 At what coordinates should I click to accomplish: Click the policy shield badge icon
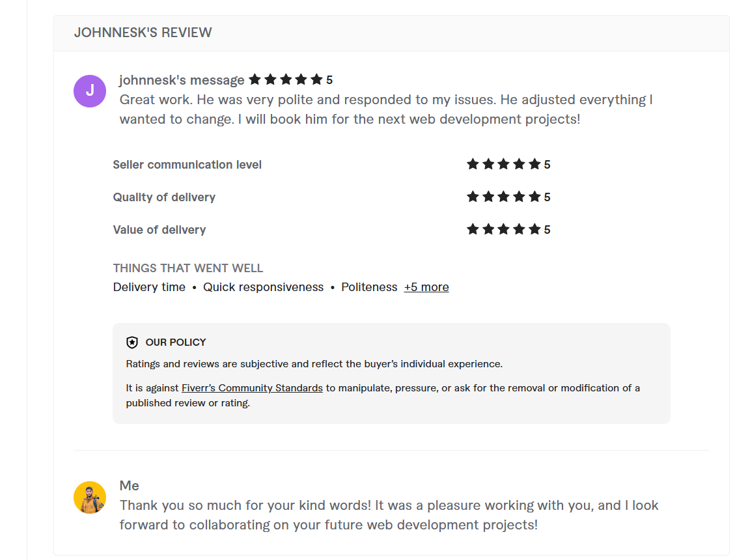tap(132, 342)
